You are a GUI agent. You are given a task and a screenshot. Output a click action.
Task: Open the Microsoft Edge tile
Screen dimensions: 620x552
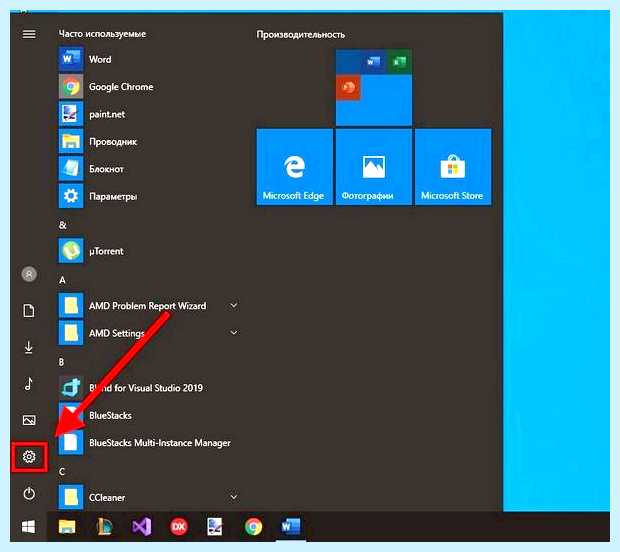click(294, 167)
